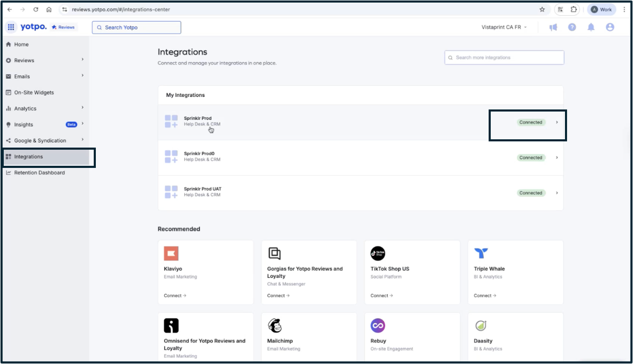Click the Work profile chip

click(x=601, y=10)
